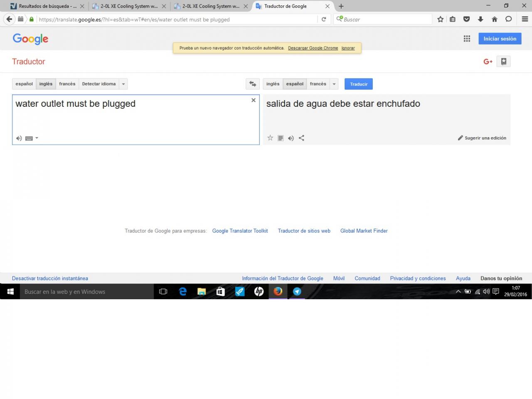This screenshot has height=399, width=532.
Task: Select español as source language
Action: 24,84
